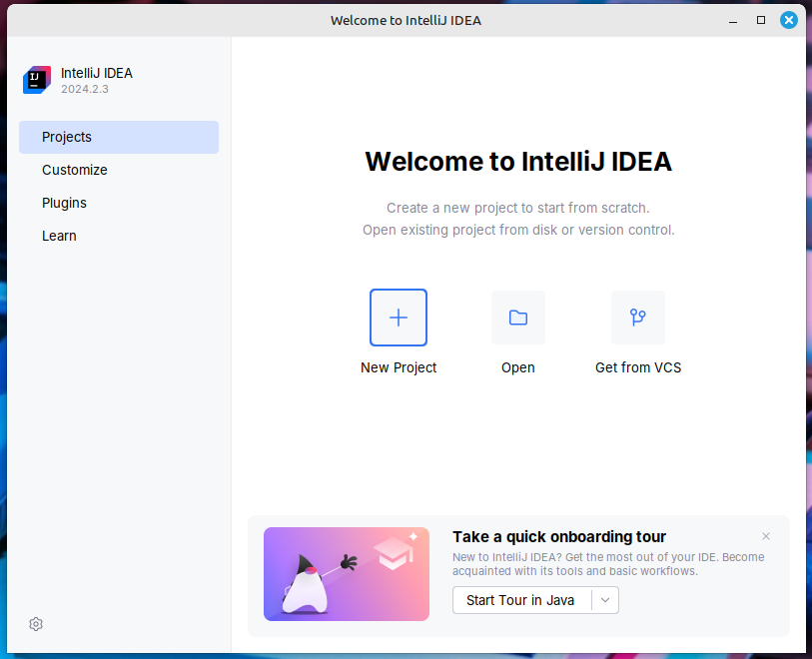Expand the Start Tour language dropdown

point(605,600)
